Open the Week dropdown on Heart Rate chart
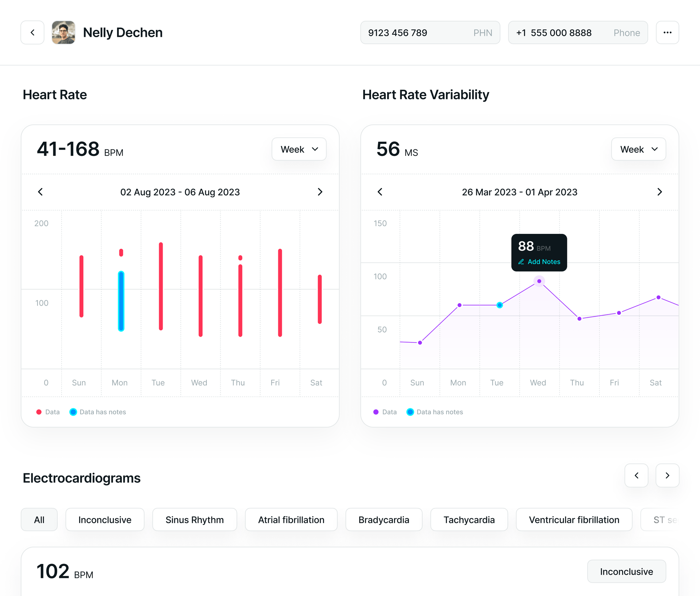Image resolution: width=700 pixels, height=596 pixels. 299,149
